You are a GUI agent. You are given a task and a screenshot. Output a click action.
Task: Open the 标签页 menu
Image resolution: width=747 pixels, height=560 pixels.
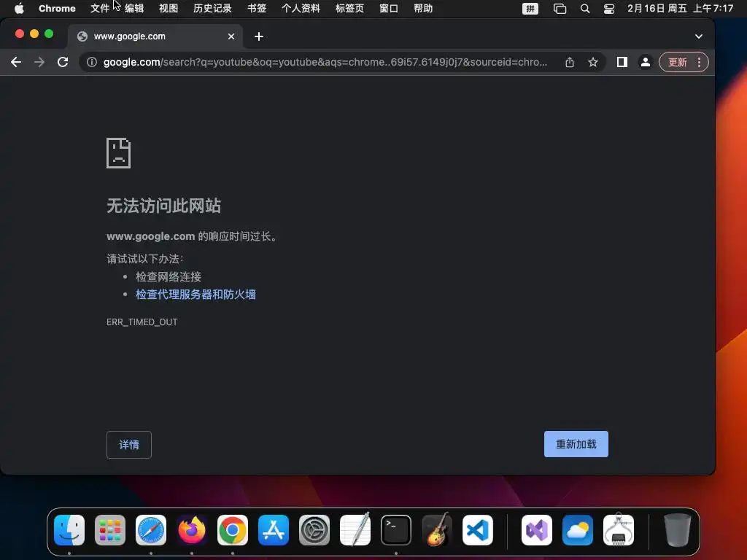(349, 9)
